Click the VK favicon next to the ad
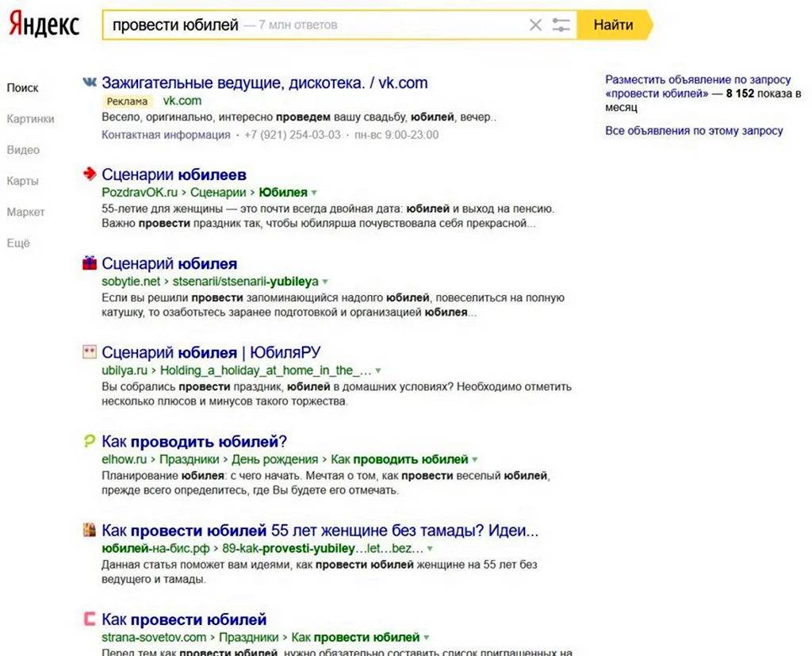This screenshot has height=656, width=812. click(90, 82)
